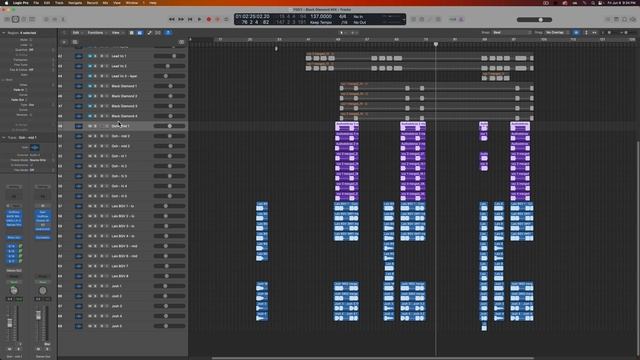Screen dimensions: 640x360
Task: Click the Duplicate Track icon
Action: [75, 42]
